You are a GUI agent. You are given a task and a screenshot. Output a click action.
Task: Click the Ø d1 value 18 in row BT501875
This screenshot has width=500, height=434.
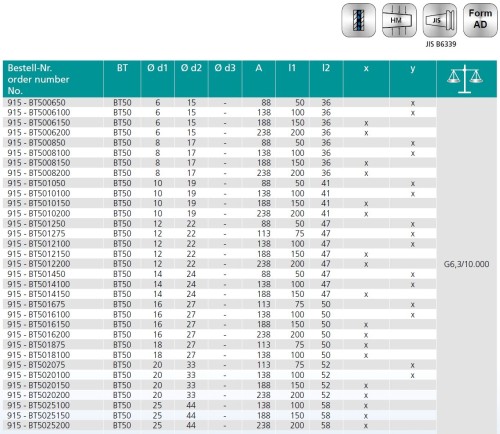[x=157, y=345]
